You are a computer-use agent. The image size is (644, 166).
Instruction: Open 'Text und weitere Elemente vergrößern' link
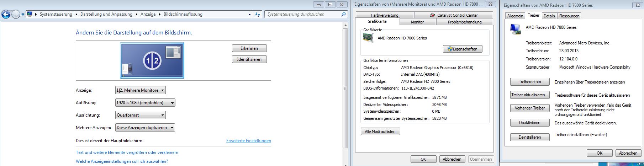[x=127, y=152]
